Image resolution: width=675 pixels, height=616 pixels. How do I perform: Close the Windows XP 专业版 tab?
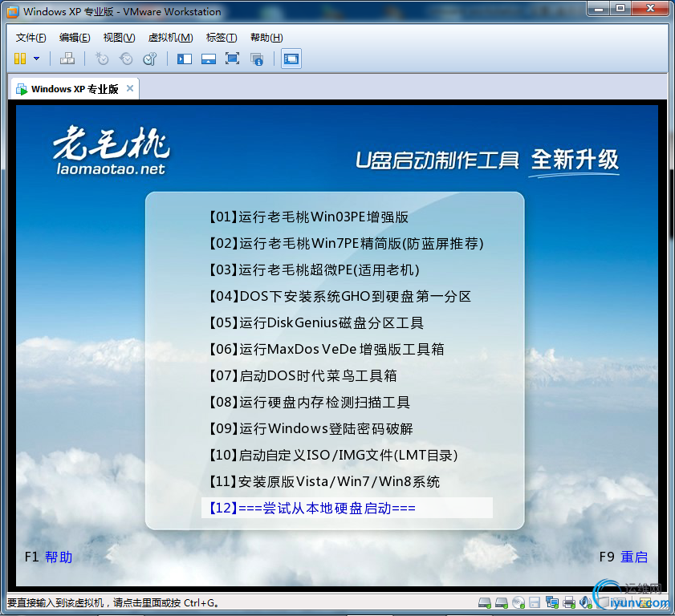(129, 88)
